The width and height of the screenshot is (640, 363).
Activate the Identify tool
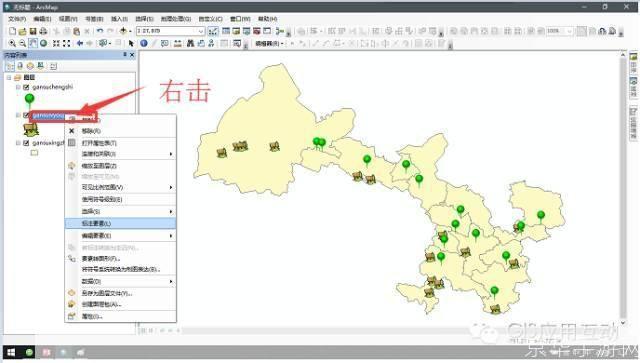click(x=144, y=43)
